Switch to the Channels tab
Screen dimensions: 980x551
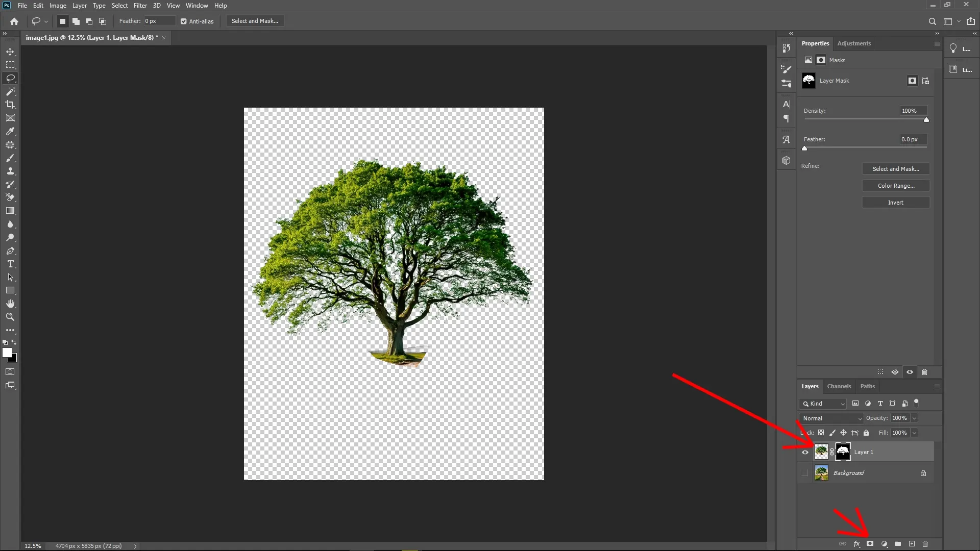click(x=839, y=386)
